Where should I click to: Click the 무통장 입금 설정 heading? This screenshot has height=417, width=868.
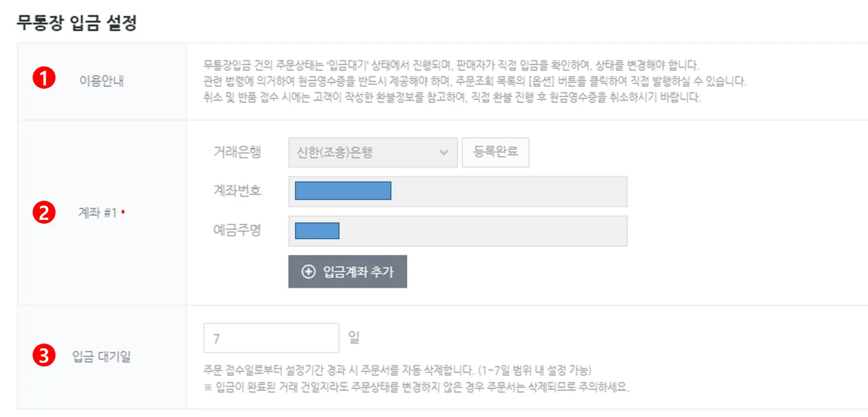pos(77,24)
